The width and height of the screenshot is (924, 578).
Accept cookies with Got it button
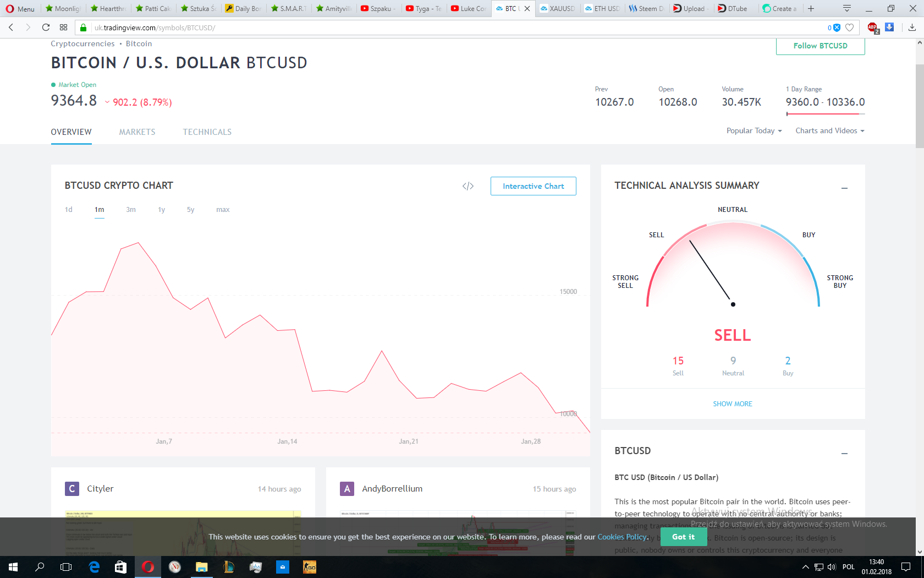tap(684, 537)
